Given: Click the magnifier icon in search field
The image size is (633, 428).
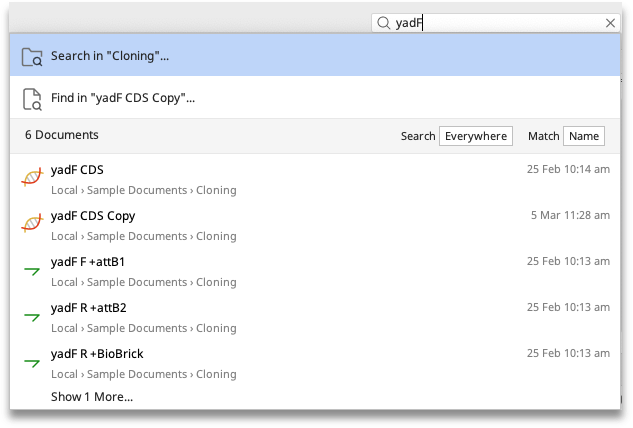Looking at the screenshot, I should pyautogui.click(x=383, y=23).
